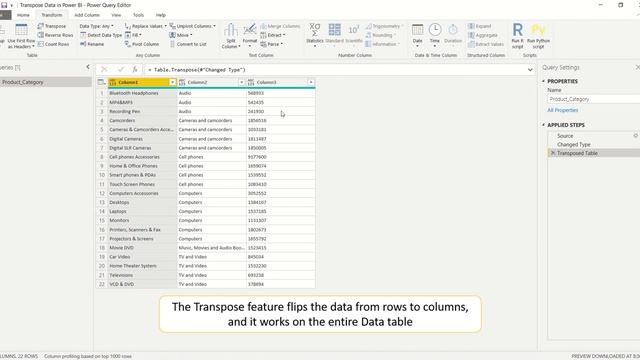
Task: Click the query Name input field
Action: click(x=593, y=99)
